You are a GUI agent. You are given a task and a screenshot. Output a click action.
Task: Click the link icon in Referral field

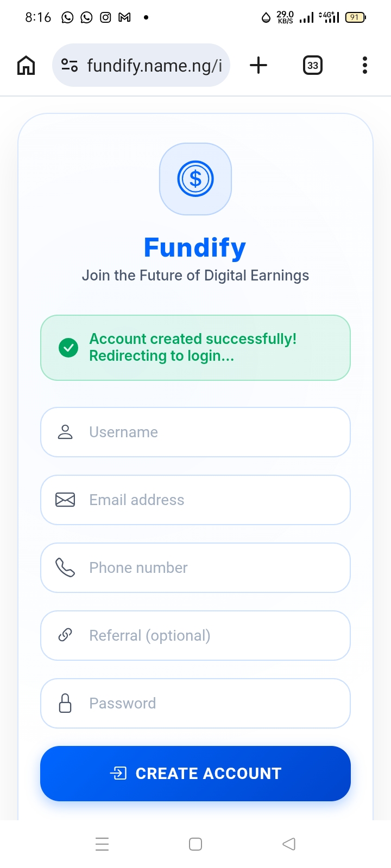(x=65, y=635)
